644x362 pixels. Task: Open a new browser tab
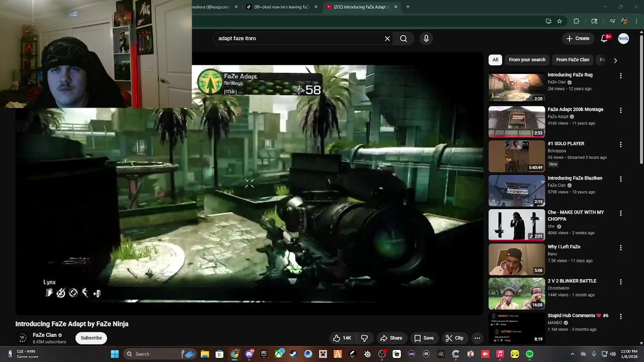point(408,7)
